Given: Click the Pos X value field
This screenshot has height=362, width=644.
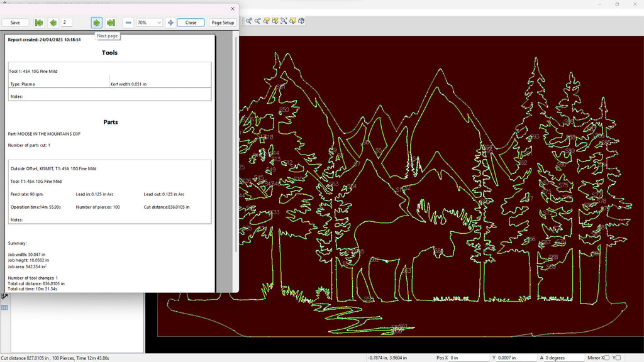Looking at the screenshot, I should point(468,358).
